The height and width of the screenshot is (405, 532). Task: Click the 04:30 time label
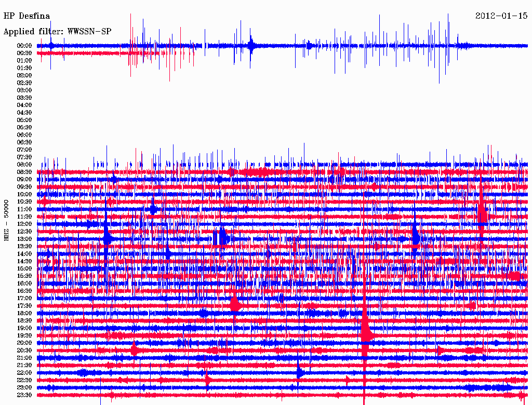coord(24,113)
